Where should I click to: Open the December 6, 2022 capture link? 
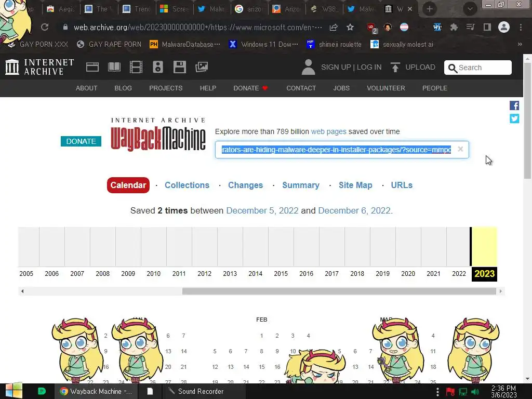(x=354, y=211)
